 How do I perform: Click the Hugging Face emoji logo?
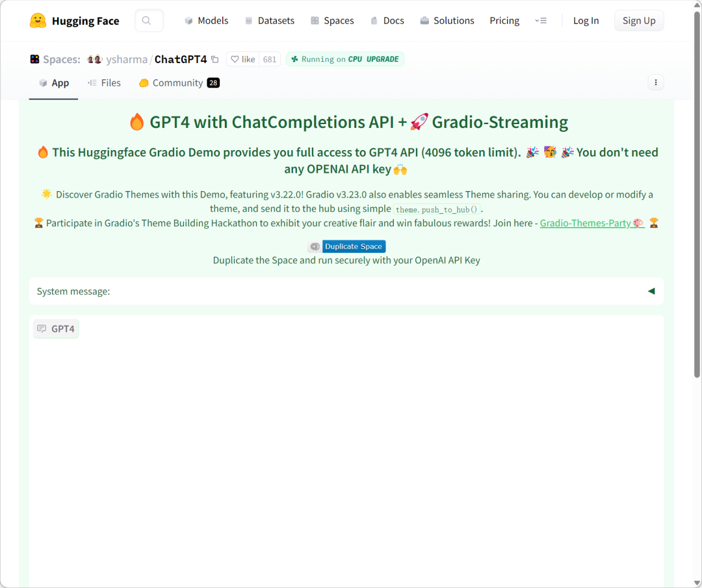tap(38, 21)
